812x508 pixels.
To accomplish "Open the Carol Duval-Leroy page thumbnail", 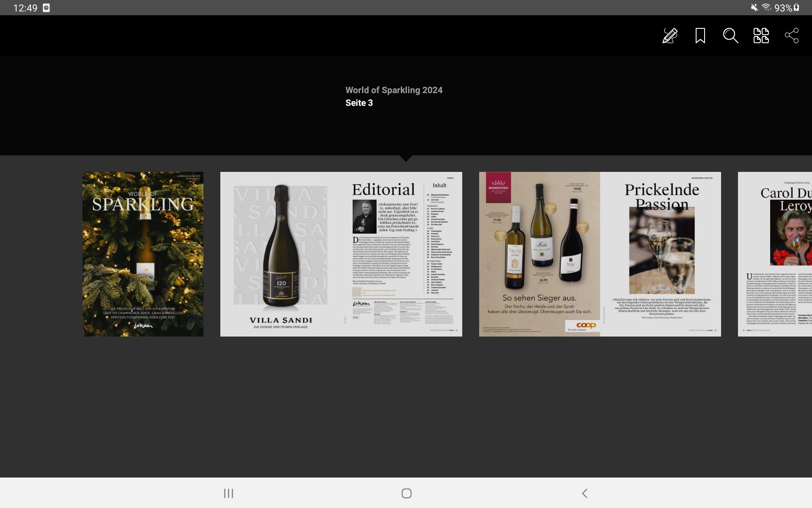I will (775, 254).
